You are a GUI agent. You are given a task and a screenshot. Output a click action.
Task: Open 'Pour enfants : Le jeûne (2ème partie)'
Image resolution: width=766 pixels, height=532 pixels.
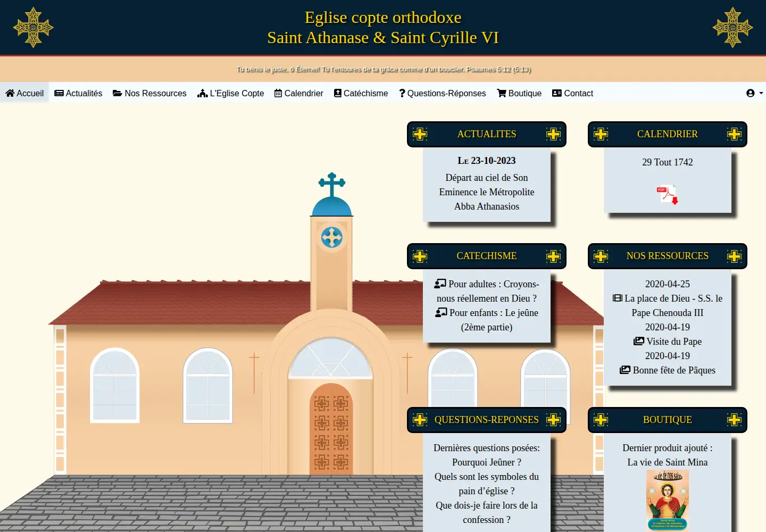pos(487,320)
